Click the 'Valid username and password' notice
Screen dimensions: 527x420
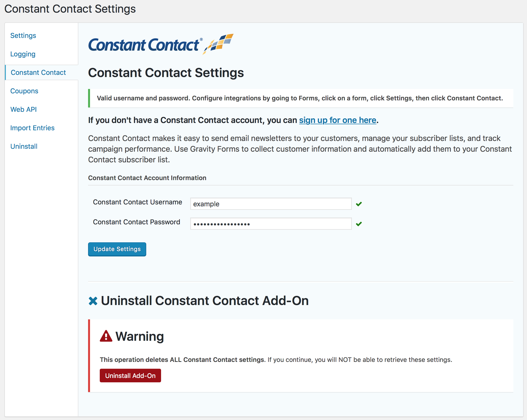click(x=300, y=98)
